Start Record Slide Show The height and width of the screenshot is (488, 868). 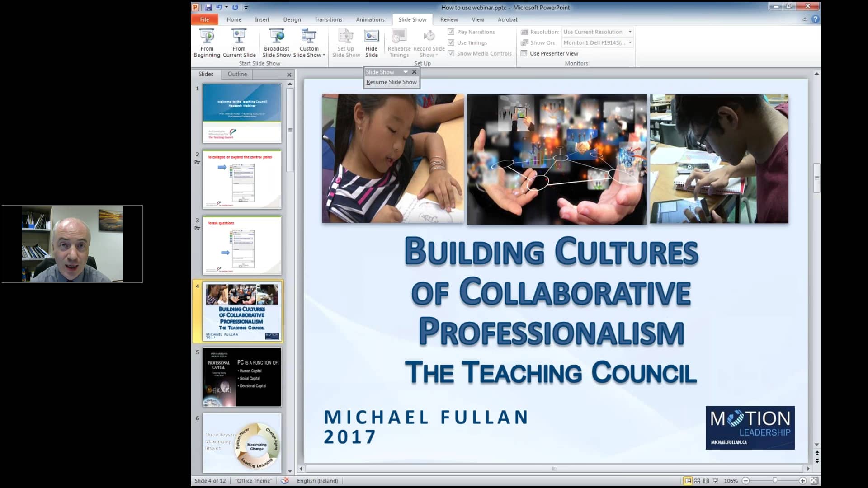(428, 43)
